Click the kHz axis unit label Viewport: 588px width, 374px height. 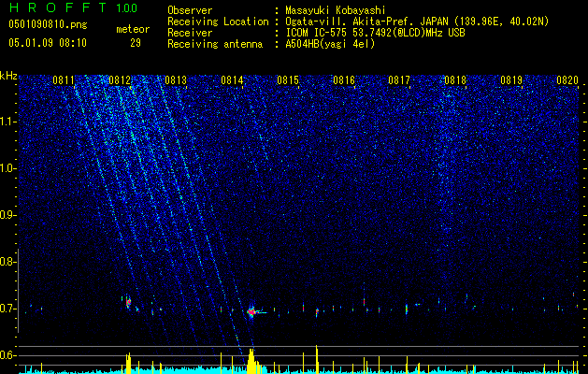click(8, 76)
